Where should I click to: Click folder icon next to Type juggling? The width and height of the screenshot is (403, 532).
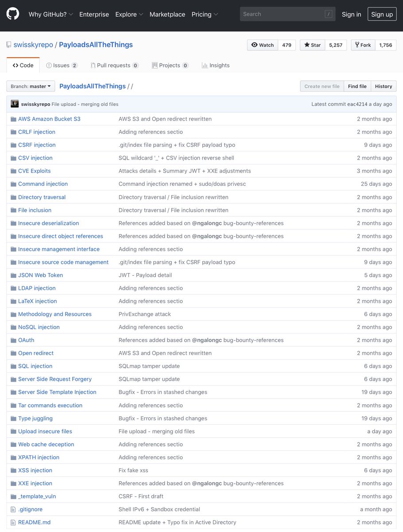point(13,418)
